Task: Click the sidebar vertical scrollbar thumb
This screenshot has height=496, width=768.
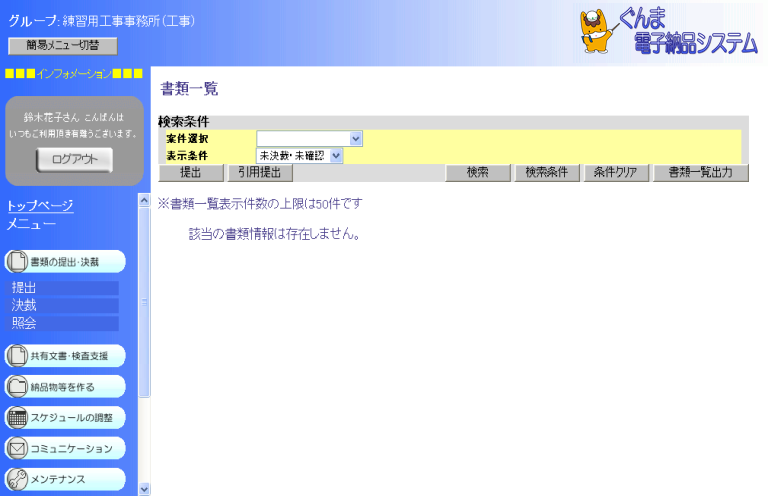Action: 144,302
